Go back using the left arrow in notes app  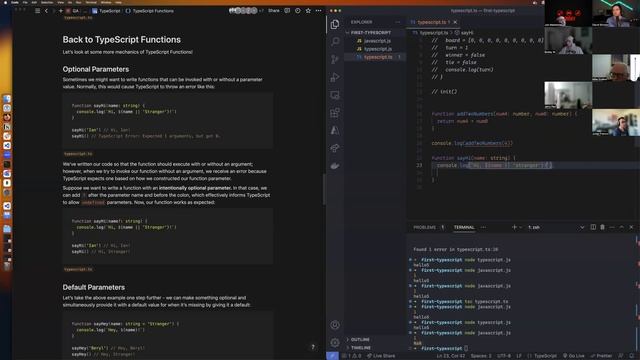(46, 11)
